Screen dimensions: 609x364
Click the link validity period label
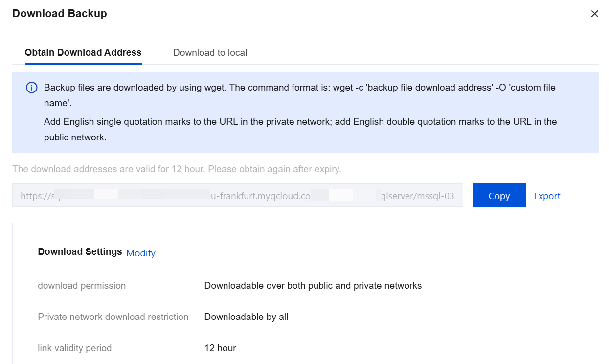[75, 348]
